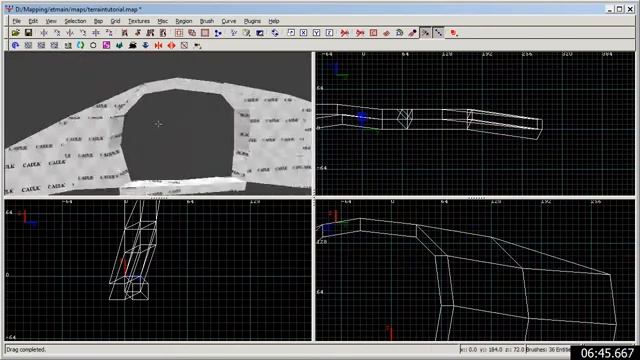Rotate selection around the Y axis
Viewport: 640px width, 360px height.
coord(83,33)
